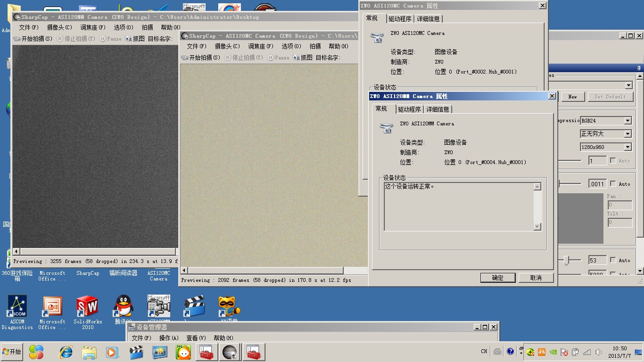Open the volume speaker tray icon
This screenshot has height=362, width=644.
598,352
